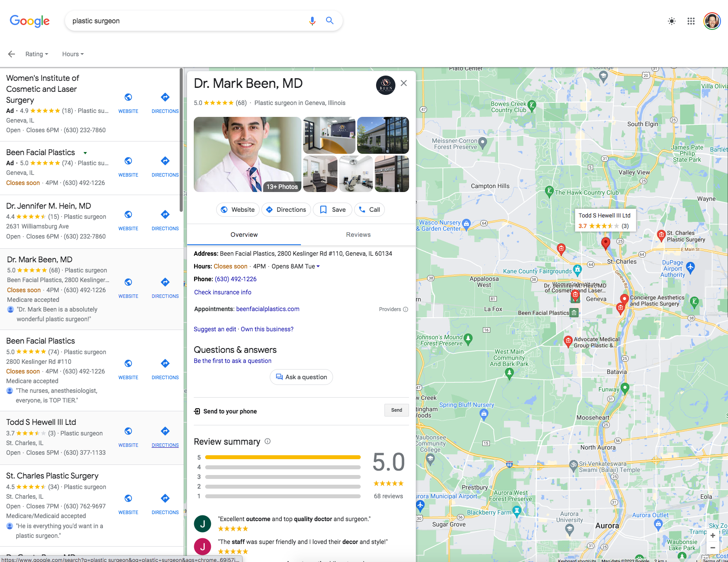
Task: Click the Advocate Medical Group map pin
Action: [568, 341]
